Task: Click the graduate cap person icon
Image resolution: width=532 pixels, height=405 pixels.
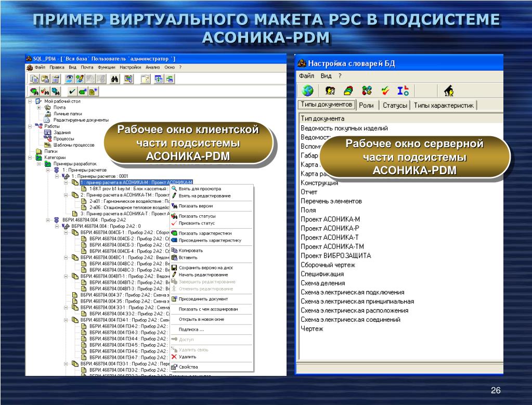Action: (449, 90)
